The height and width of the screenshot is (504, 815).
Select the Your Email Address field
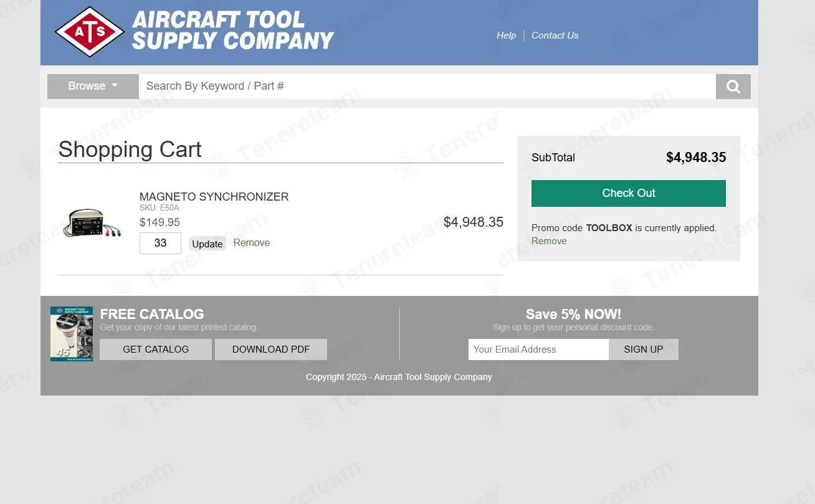[538, 349]
